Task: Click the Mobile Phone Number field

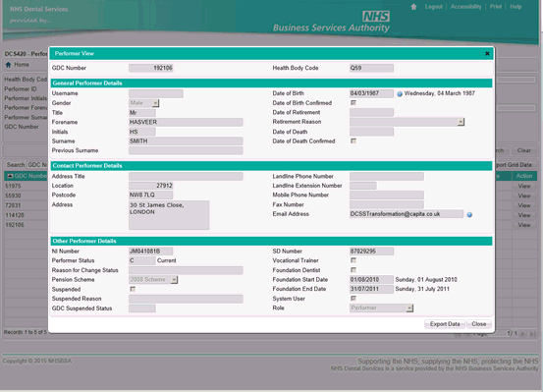Action: (387, 195)
